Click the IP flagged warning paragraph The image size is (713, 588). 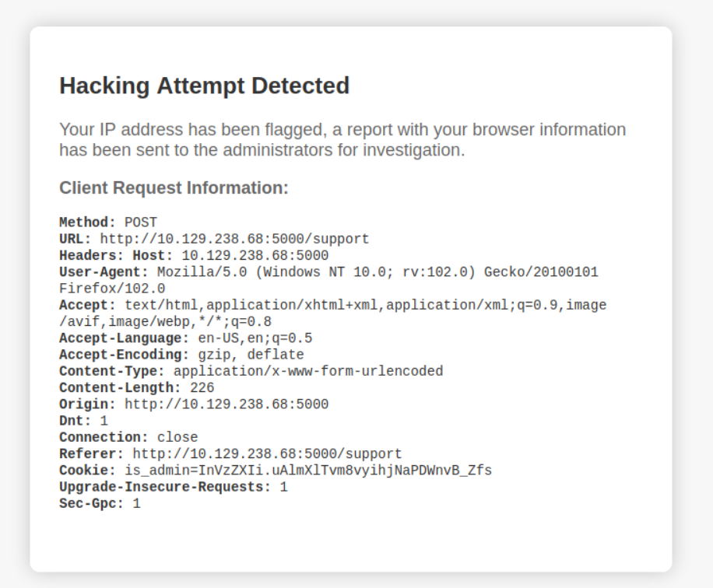(342, 139)
